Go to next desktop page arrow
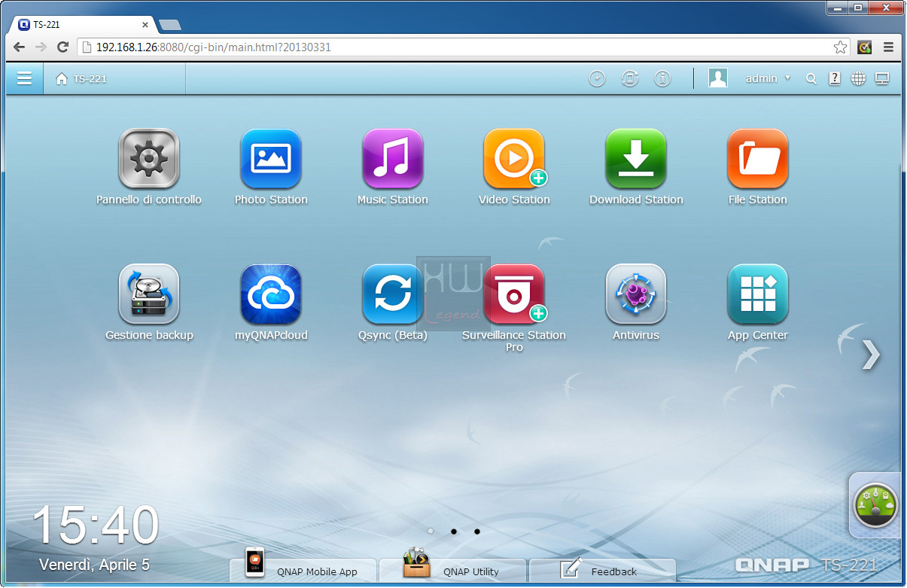907x588 pixels. point(871,355)
